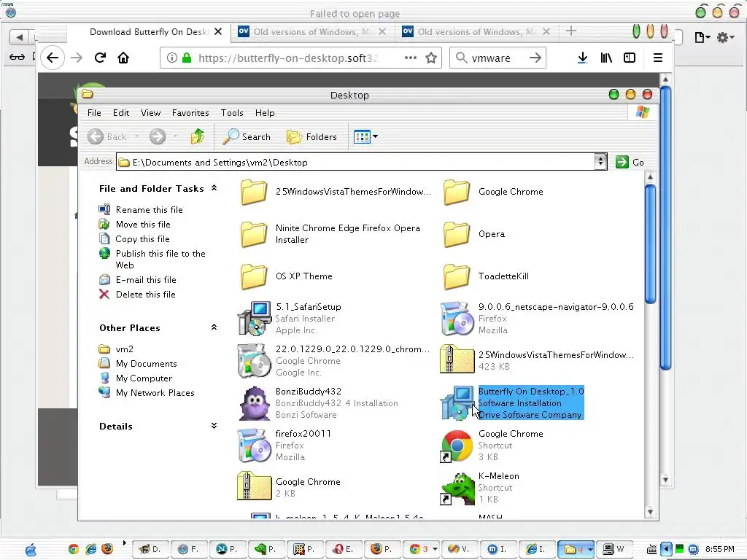Select the 9.0.0.6_netscape-navigator installer icon
Image resolution: width=747 pixels, height=560 pixels.
pos(457,319)
